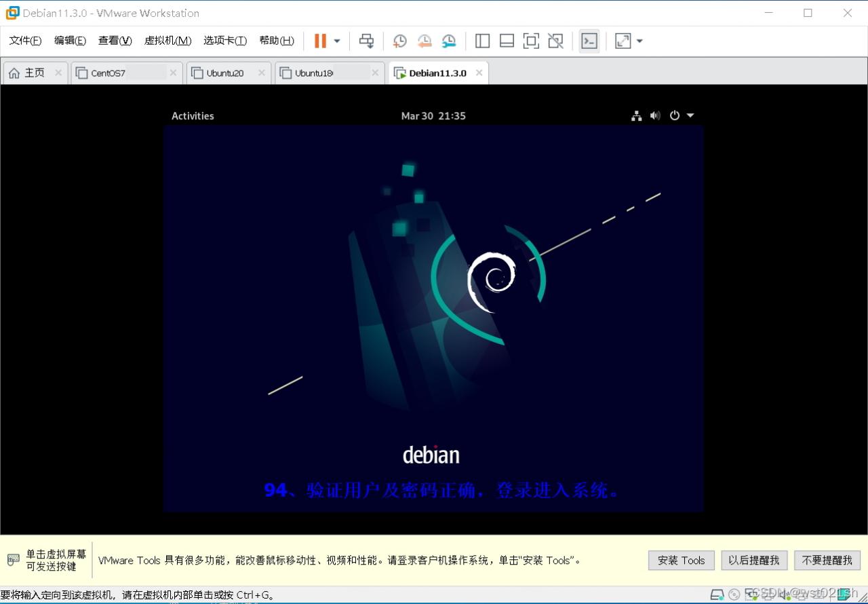Open the power options dropdown beside pause
The width and height of the screenshot is (868, 604).
point(337,41)
